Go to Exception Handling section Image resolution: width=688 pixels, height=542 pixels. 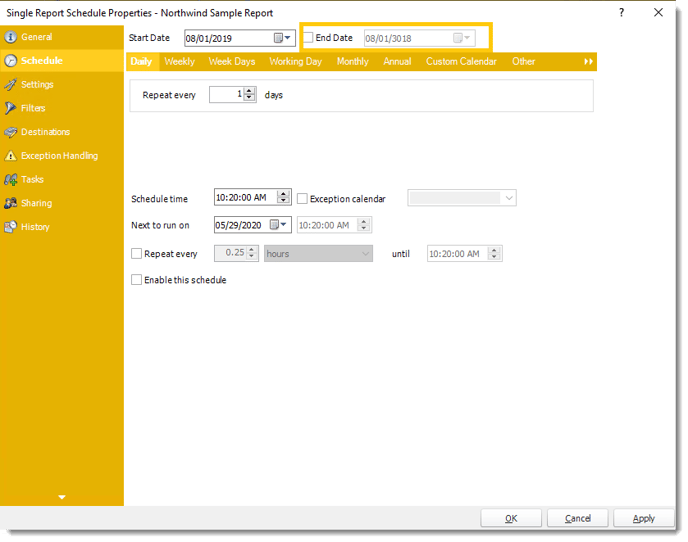pos(60,156)
